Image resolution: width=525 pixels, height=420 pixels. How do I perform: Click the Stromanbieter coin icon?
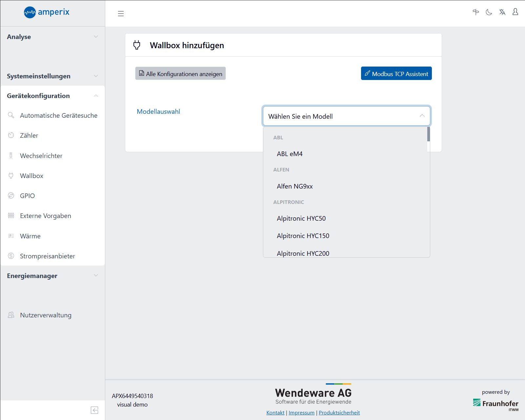click(x=11, y=256)
